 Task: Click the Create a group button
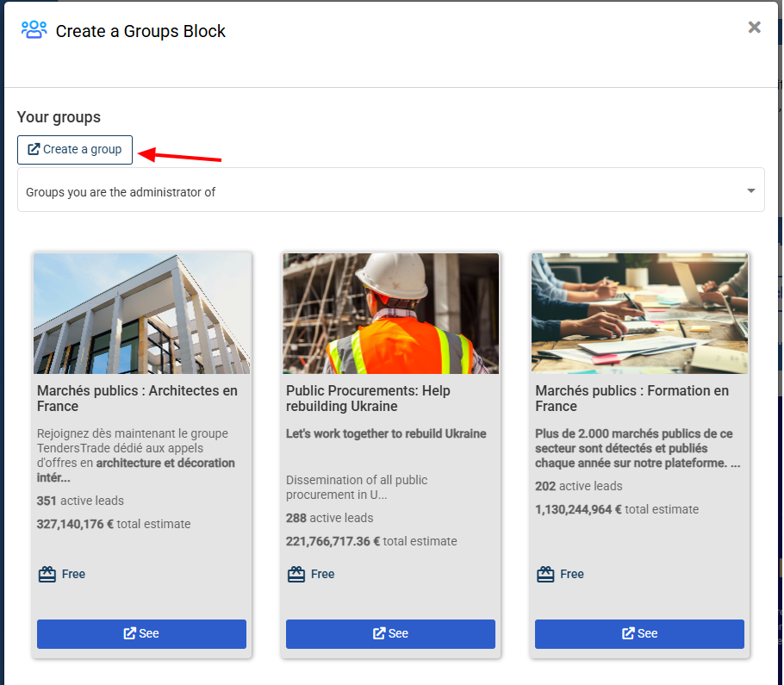tap(75, 149)
